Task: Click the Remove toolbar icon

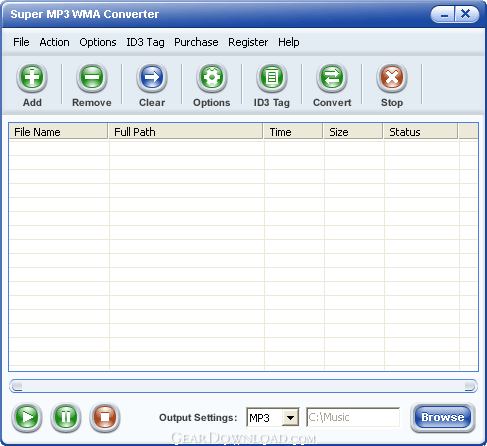Action: pyautogui.click(x=92, y=78)
